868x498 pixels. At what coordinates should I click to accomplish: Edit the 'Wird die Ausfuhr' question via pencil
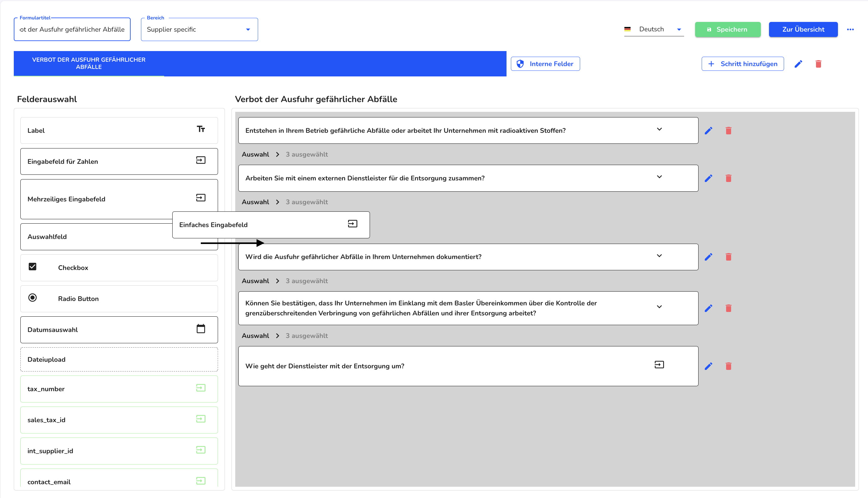pos(708,257)
